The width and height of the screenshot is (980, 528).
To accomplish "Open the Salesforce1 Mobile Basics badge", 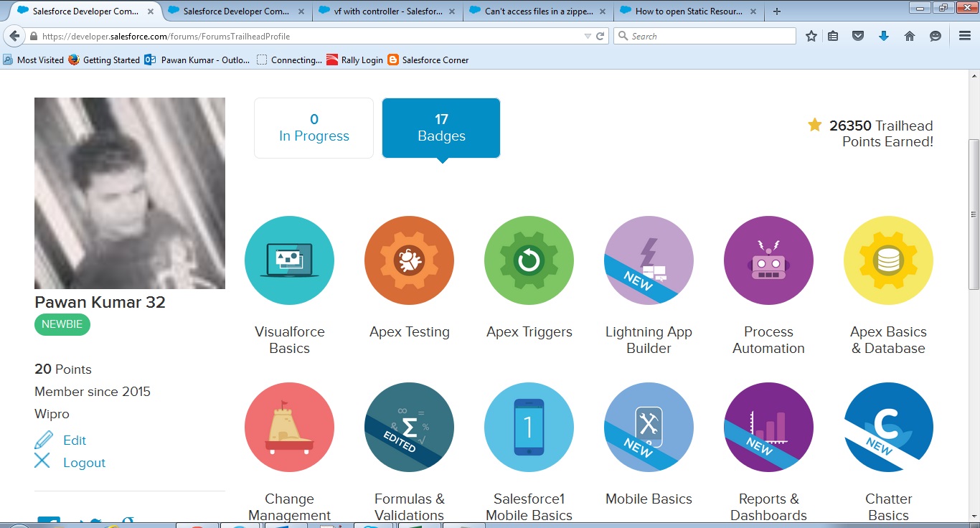I will [x=529, y=427].
